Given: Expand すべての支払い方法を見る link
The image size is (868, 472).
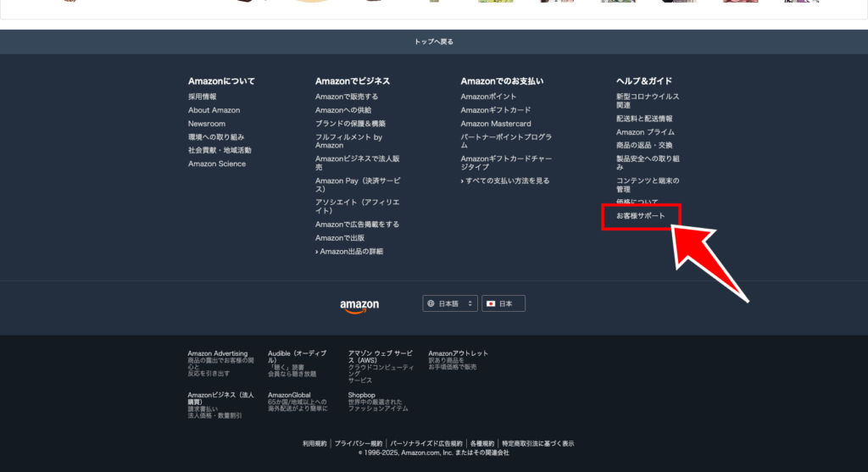Looking at the screenshot, I should [x=505, y=180].
